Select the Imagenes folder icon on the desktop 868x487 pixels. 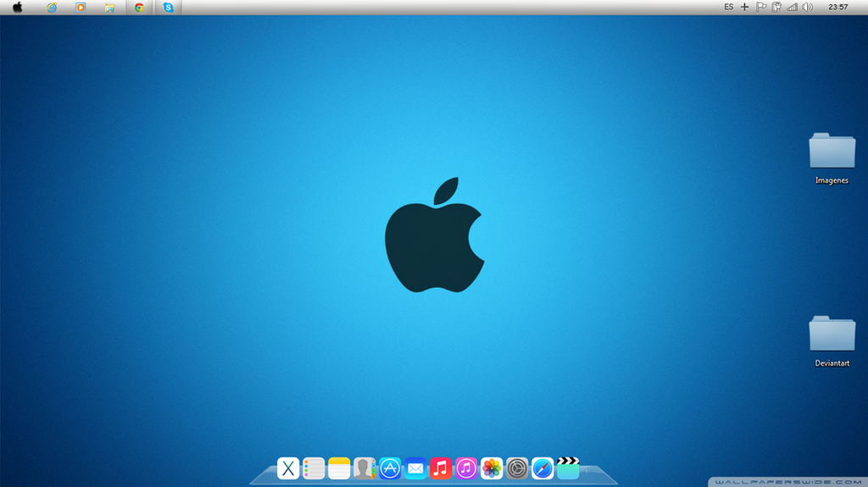[832, 150]
